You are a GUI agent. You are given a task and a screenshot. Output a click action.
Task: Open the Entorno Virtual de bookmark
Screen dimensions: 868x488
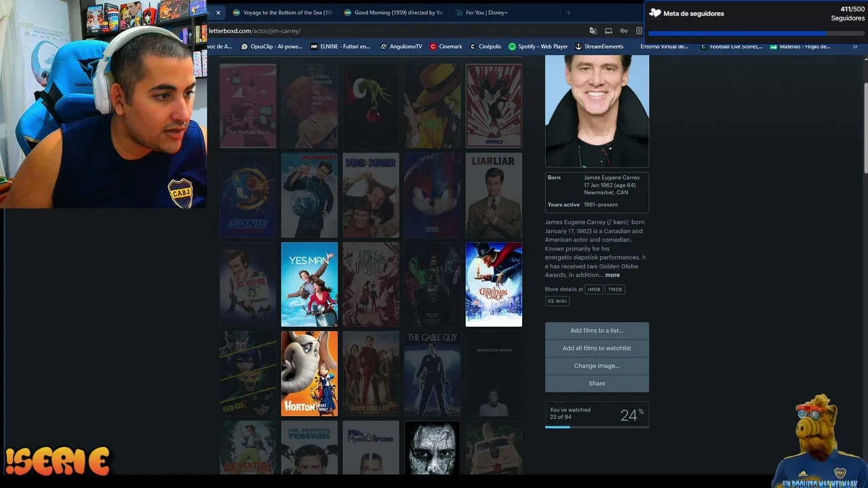[x=664, y=47]
